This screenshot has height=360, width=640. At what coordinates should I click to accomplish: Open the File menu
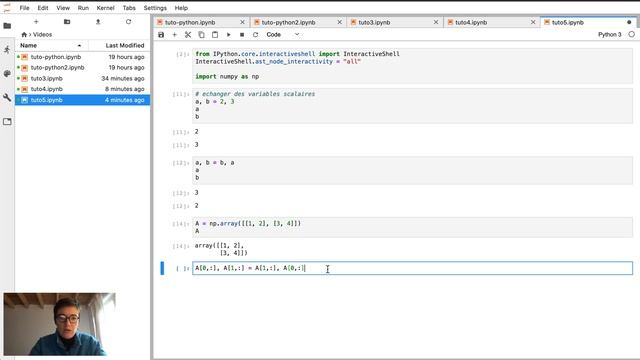pyautogui.click(x=24, y=8)
